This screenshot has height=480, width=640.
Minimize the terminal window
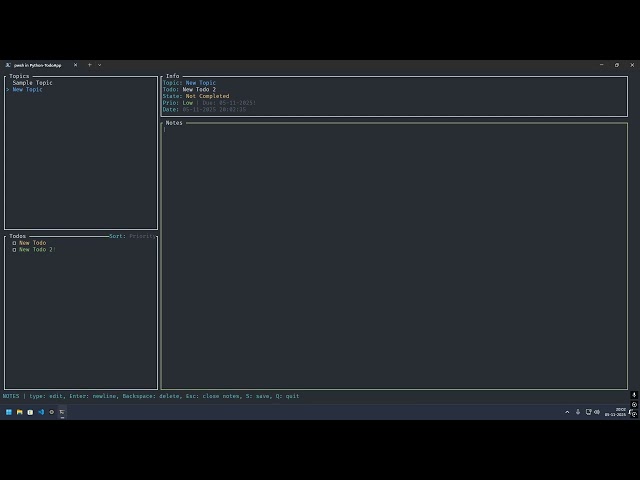(x=602, y=65)
